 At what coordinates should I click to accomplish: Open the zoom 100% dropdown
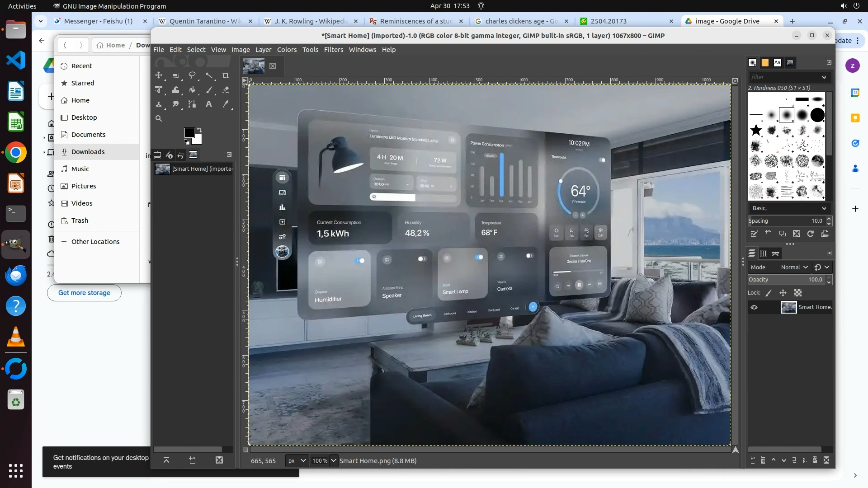point(333,460)
